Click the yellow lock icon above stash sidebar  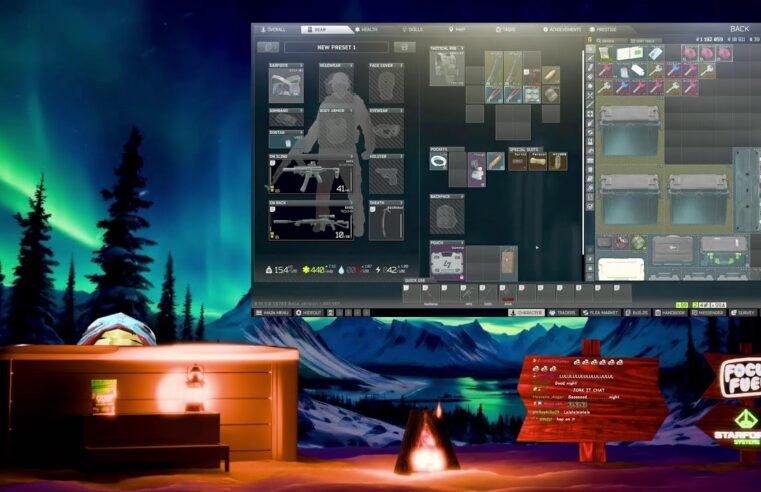[590, 40]
